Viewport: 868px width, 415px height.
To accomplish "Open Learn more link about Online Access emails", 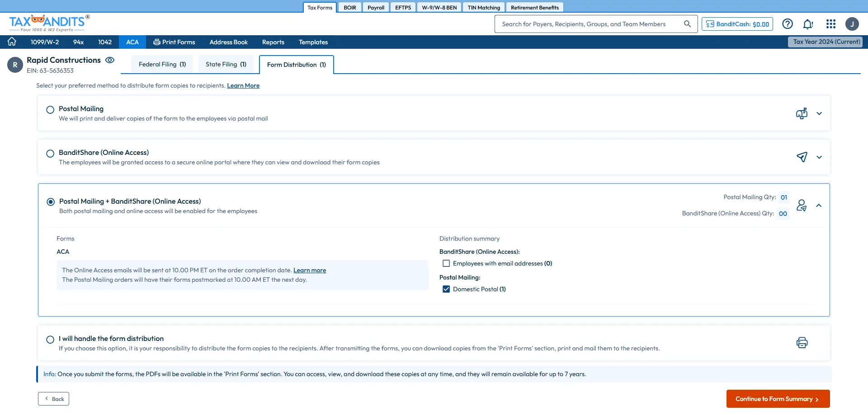I will coord(310,270).
